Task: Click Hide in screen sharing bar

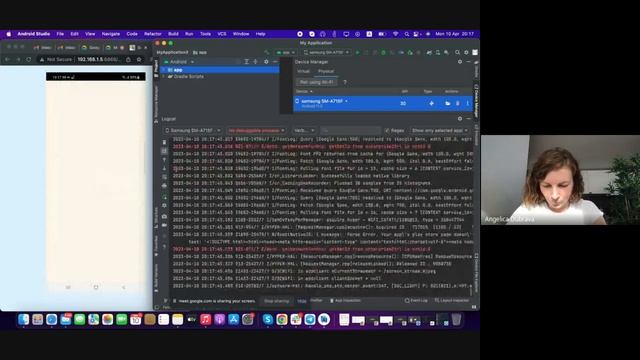Action: coord(302,301)
